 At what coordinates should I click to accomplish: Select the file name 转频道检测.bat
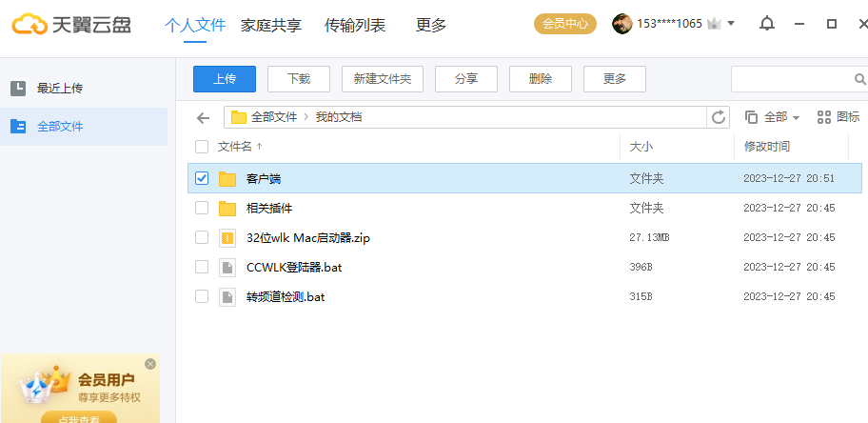[286, 296]
